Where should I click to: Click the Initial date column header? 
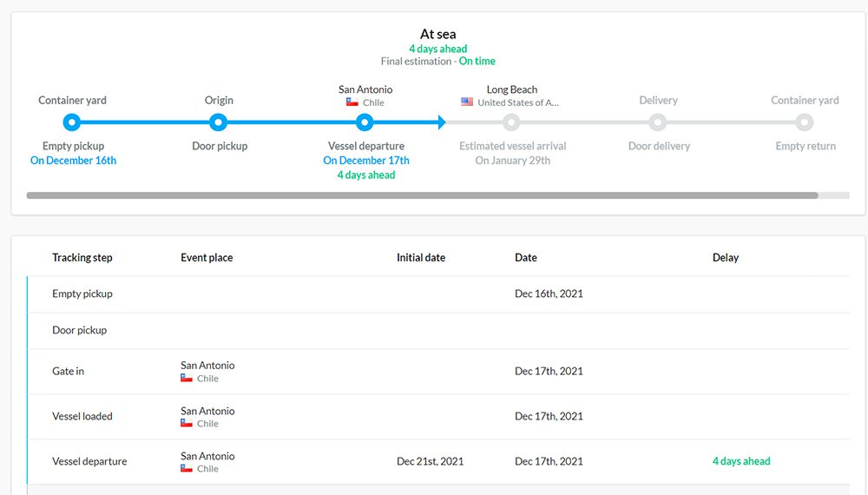(x=421, y=257)
